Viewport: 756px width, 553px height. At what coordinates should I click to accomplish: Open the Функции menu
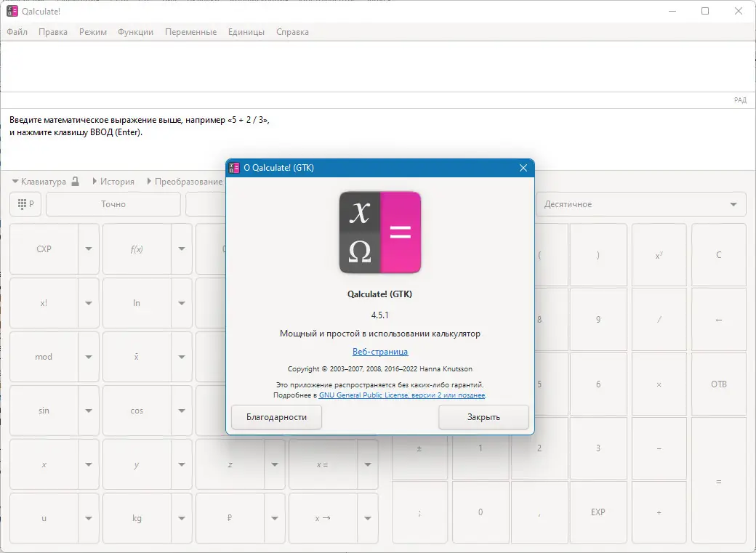pyautogui.click(x=135, y=32)
